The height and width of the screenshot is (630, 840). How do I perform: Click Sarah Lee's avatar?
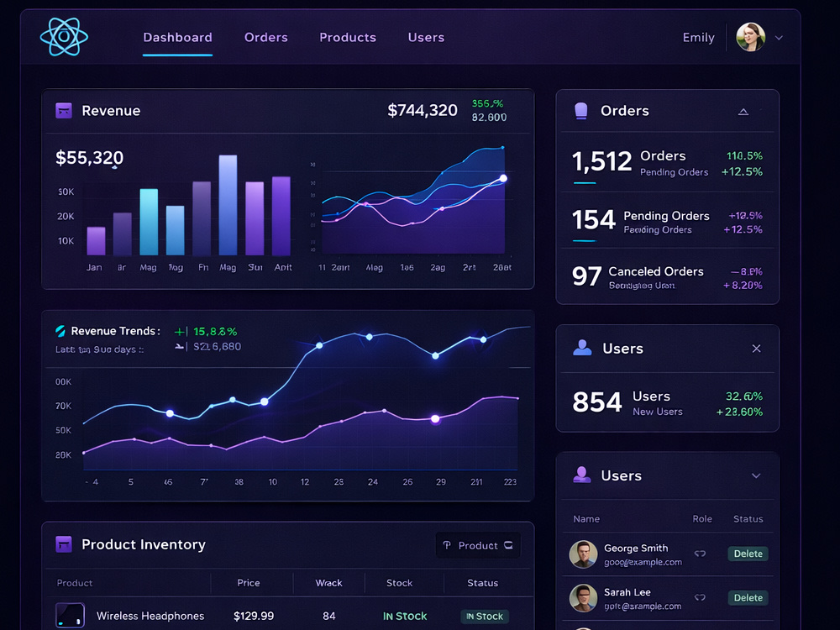click(584, 598)
